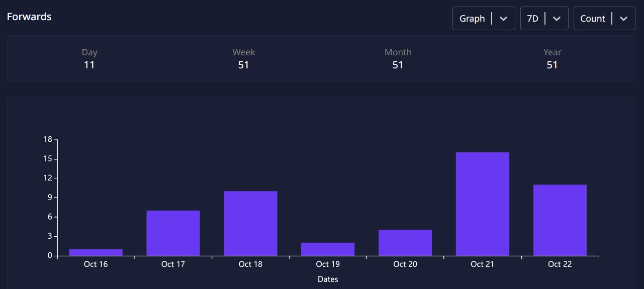Select the Oct 17 bar
644x289 pixels.
pos(173,233)
